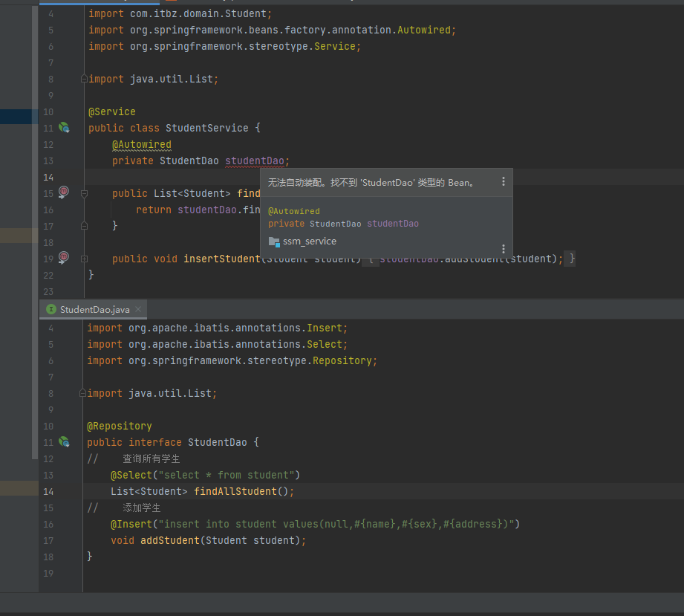This screenshot has width=684, height=616.
Task: Close the StudentDao.java tab
Action: (138, 309)
